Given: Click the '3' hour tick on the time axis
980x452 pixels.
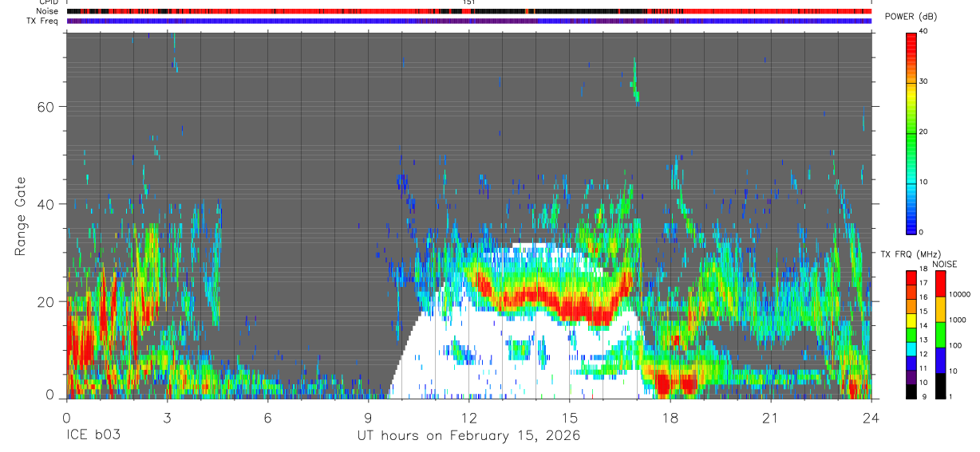Looking at the screenshot, I should click(167, 417).
